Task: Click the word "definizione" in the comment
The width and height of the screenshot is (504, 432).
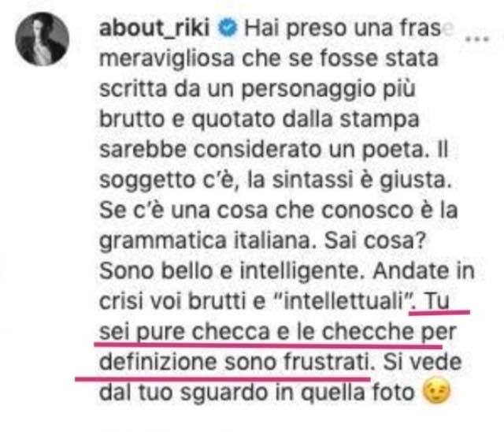Action: (x=158, y=362)
